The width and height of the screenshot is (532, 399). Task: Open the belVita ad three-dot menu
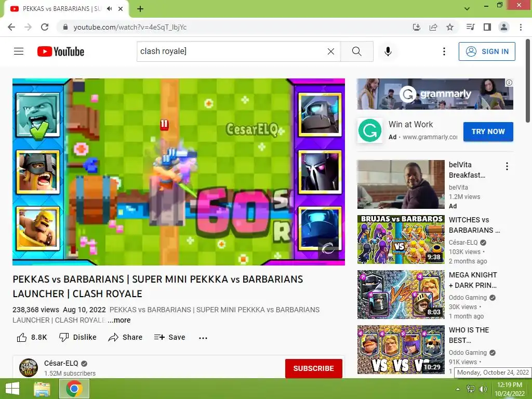coord(507,166)
